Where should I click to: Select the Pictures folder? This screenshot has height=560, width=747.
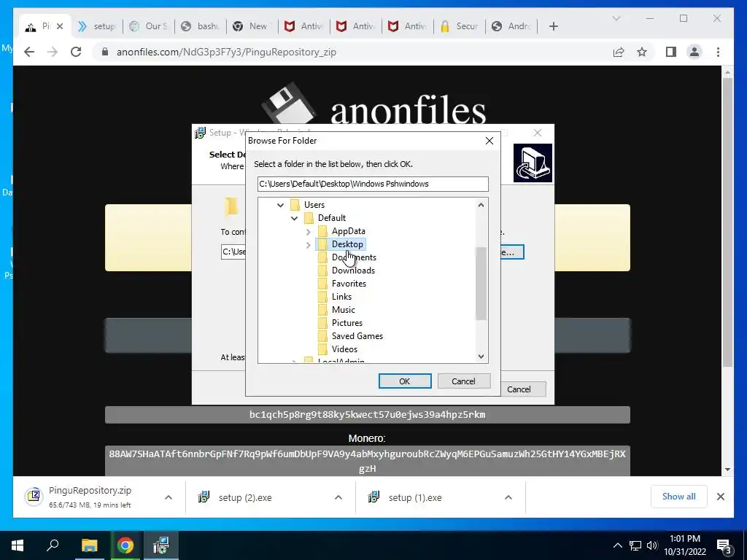(347, 323)
